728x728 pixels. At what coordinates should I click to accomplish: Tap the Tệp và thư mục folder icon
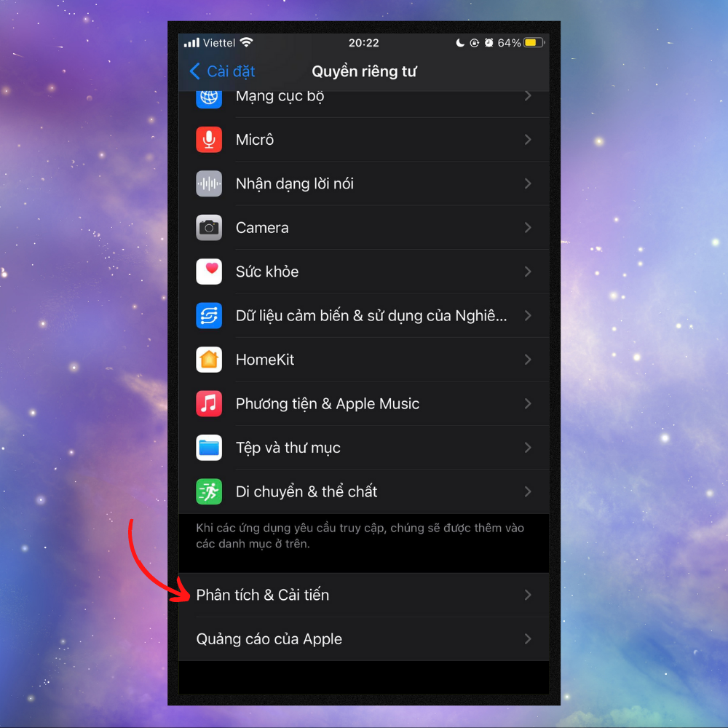click(x=209, y=447)
